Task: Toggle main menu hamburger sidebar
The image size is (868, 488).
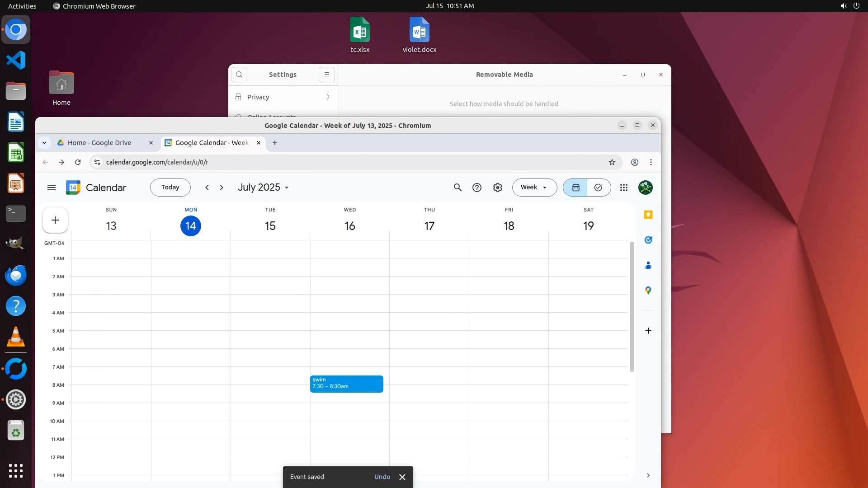Action: pyautogui.click(x=52, y=188)
